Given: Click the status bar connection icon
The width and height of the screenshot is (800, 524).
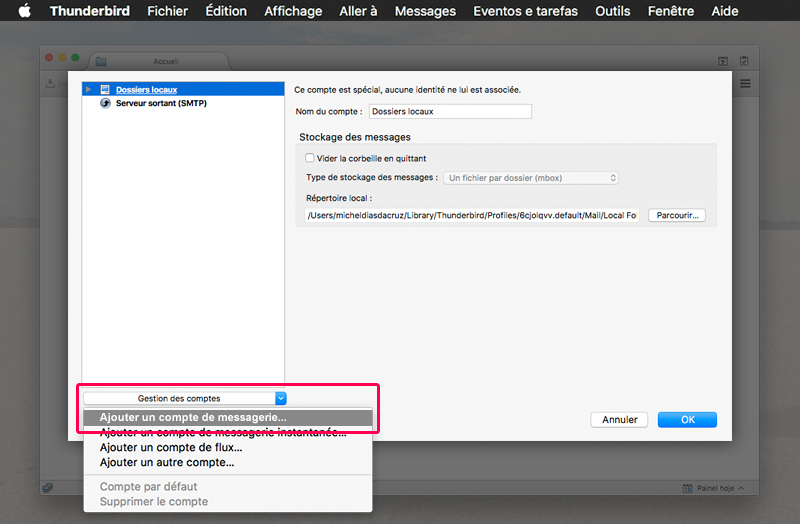Looking at the screenshot, I should [x=47, y=488].
